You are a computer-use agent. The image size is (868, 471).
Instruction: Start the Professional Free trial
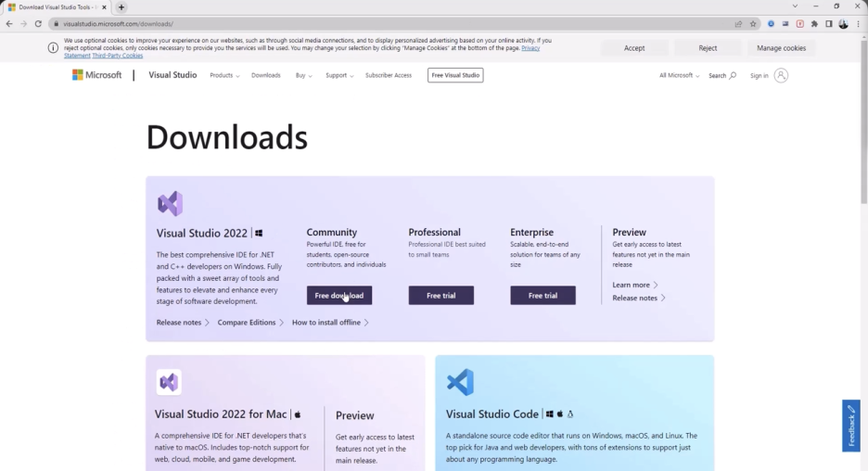pos(441,296)
